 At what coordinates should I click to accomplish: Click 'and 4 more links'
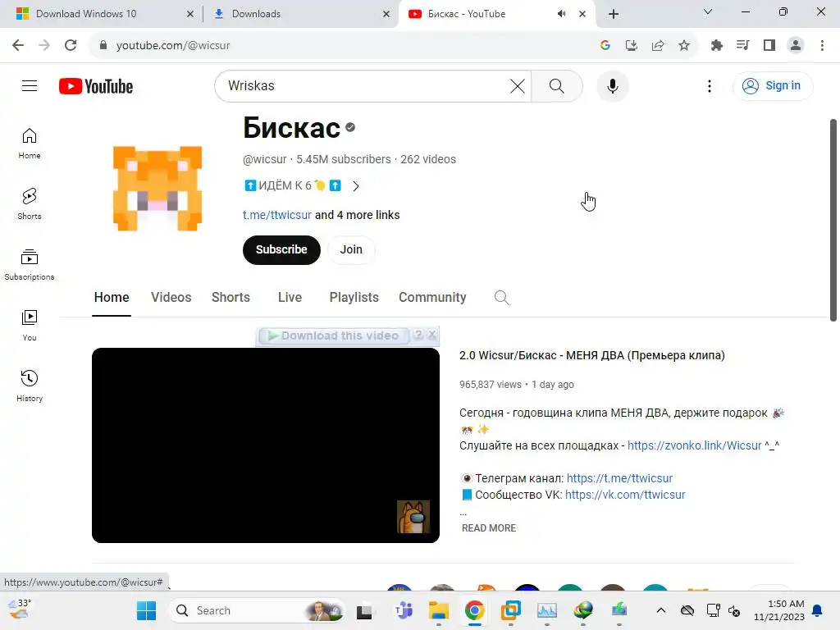[358, 215]
